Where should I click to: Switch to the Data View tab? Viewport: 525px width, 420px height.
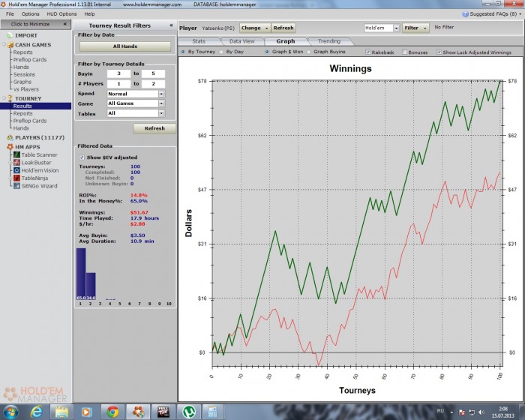click(242, 41)
